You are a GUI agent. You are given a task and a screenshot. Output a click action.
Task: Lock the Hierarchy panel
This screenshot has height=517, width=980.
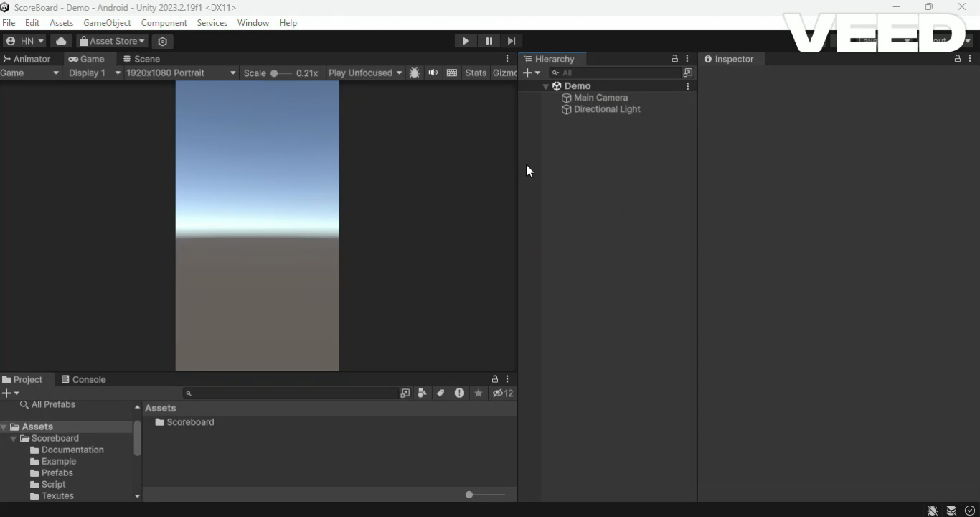674,59
